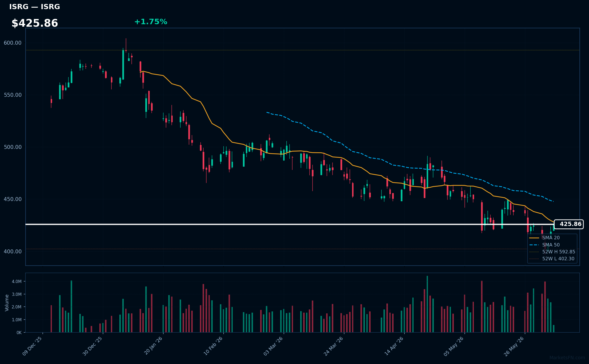This screenshot has height=364, width=589.
Task: Click the 450.00 price axis label
Action: (x=13, y=199)
